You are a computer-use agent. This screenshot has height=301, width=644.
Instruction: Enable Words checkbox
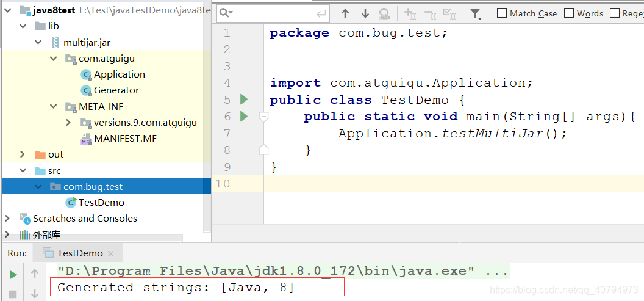(569, 13)
